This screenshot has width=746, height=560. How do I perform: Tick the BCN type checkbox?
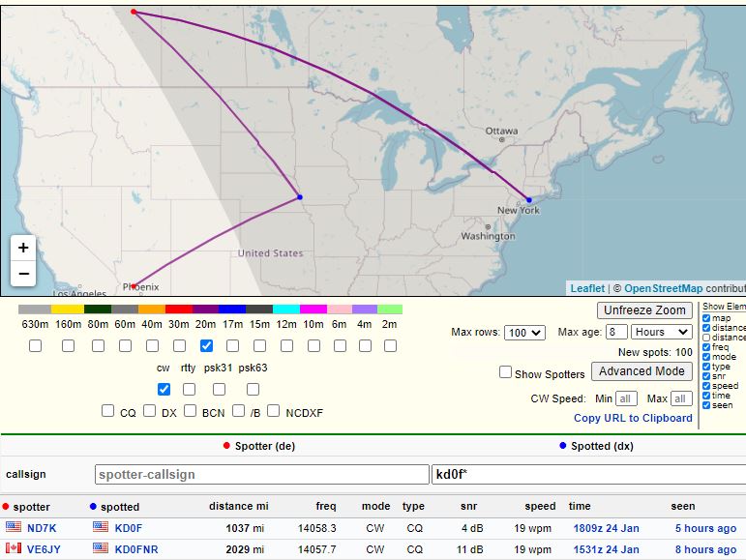[x=191, y=411]
